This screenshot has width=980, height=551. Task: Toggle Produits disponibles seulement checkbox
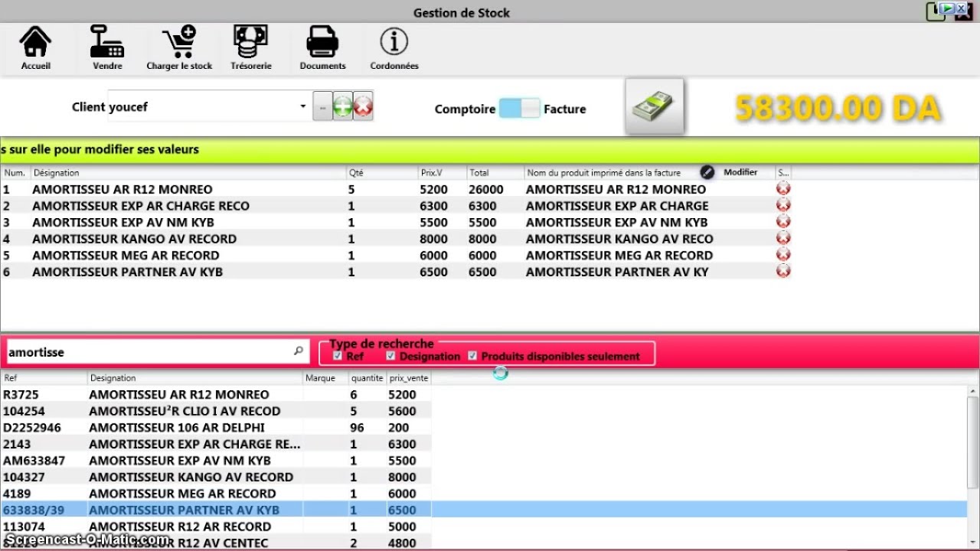pos(472,356)
